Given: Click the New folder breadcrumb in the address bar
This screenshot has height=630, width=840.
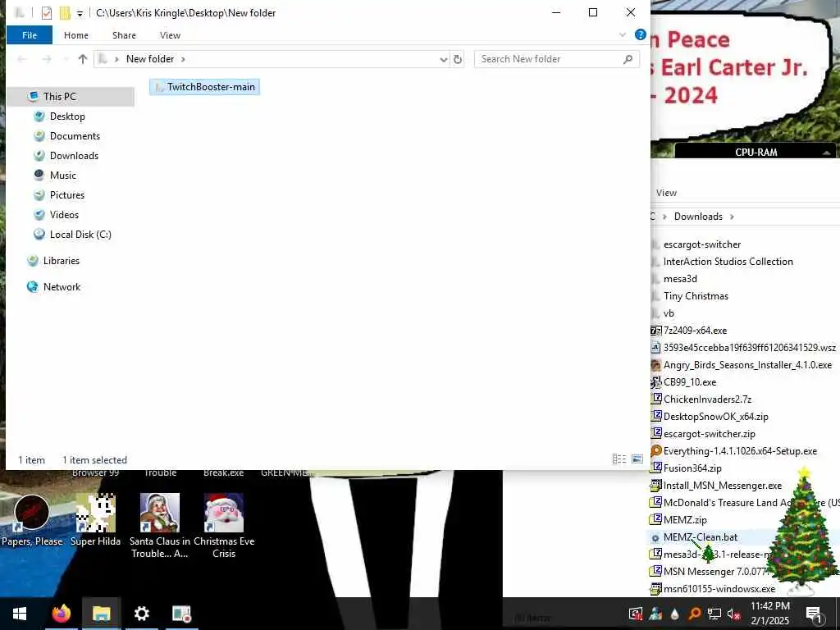Looking at the screenshot, I should coord(150,59).
